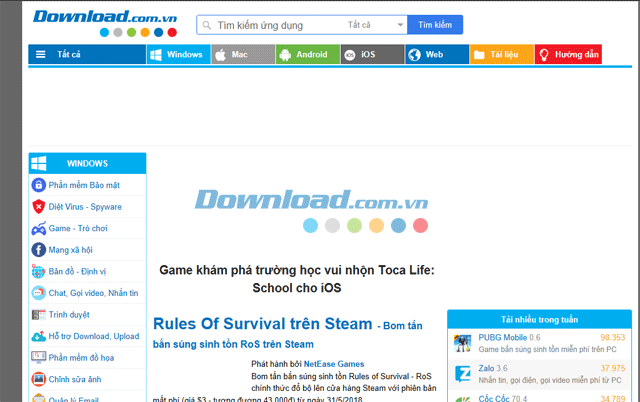640x402 pixels.
Task: Open the Hướng dẫn tab
Action: (568, 55)
